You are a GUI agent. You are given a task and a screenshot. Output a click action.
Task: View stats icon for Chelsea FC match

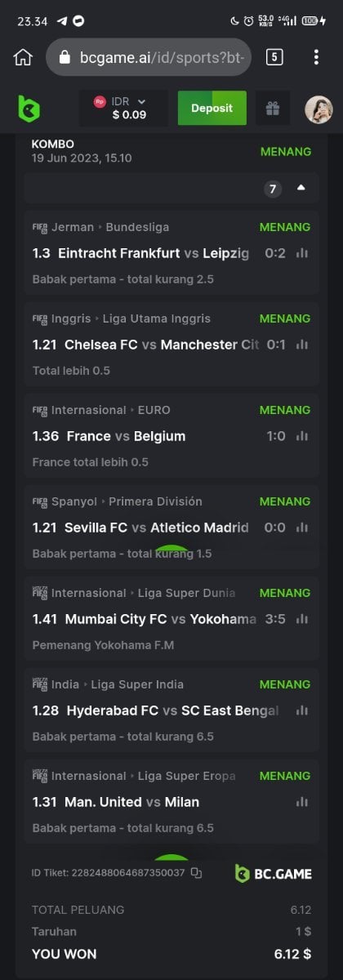(x=302, y=345)
